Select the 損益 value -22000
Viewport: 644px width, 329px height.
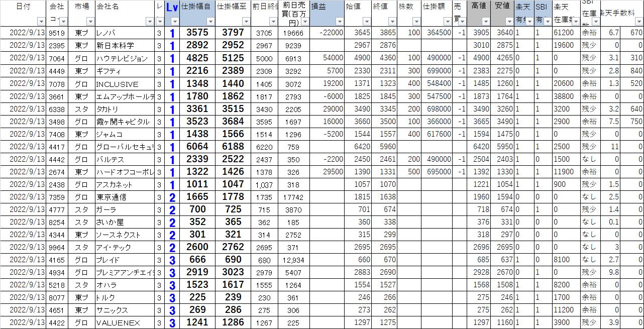tap(331, 33)
